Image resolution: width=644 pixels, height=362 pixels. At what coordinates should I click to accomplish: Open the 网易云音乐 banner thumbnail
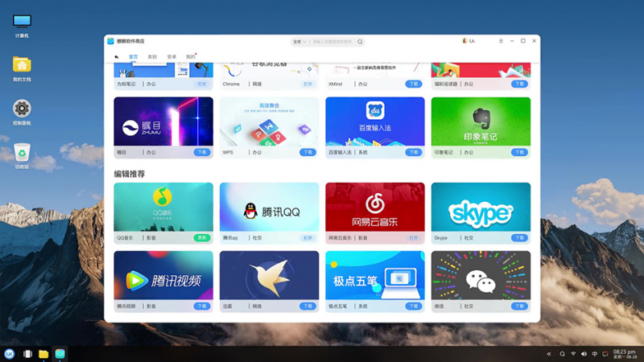(374, 207)
